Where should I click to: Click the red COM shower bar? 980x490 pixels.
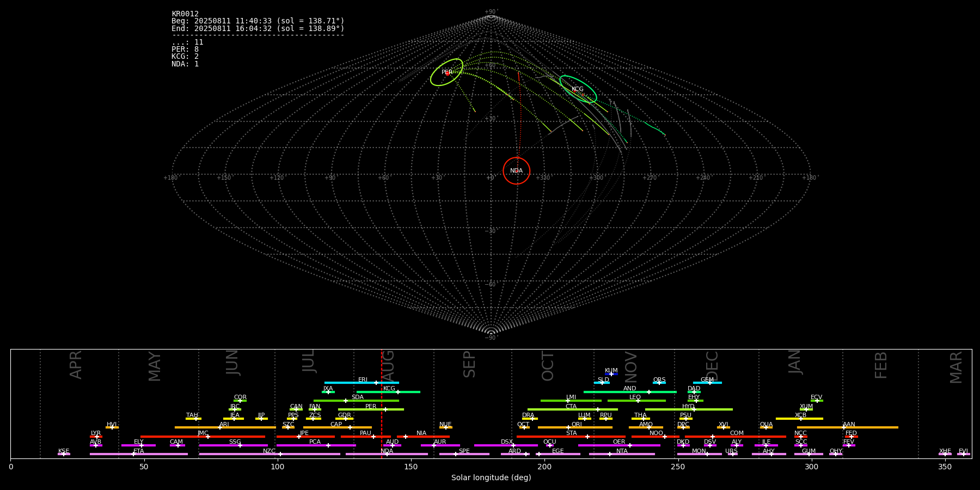(x=736, y=436)
